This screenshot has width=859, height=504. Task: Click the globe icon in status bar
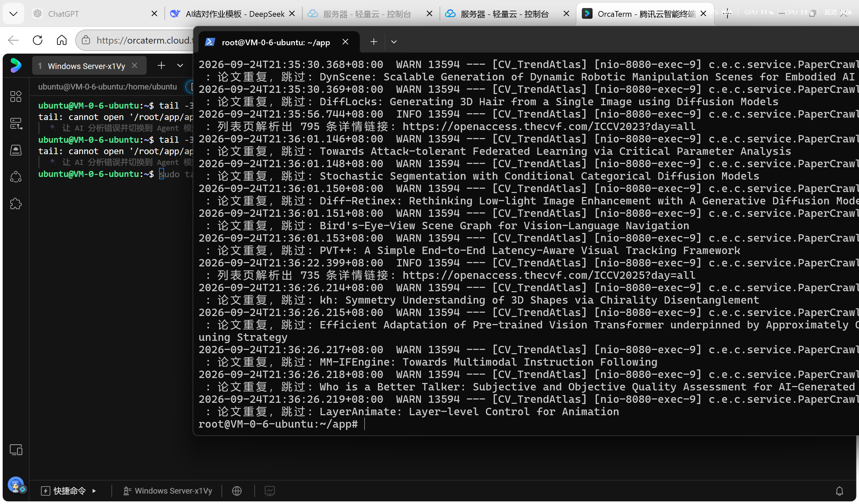click(237, 491)
